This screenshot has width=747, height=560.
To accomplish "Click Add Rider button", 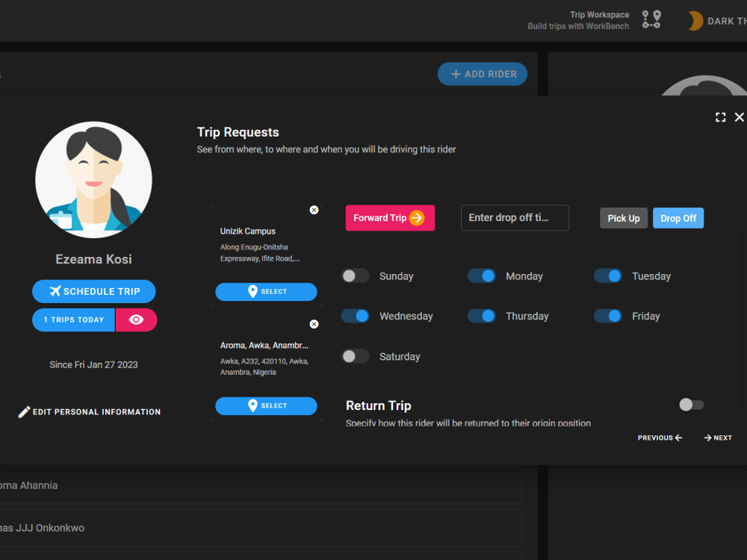I will pos(483,74).
